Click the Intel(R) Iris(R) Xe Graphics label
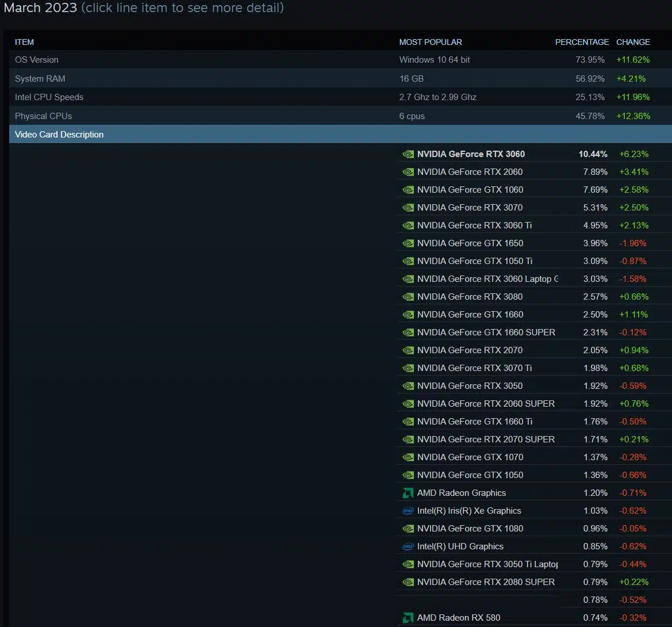This screenshot has height=627, width=672. click(x=469, y=511)
